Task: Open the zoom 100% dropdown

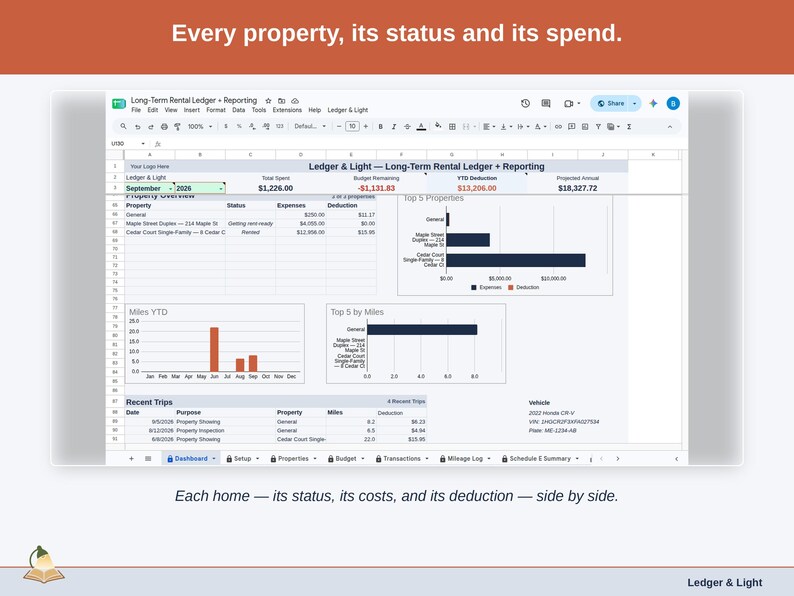Action: click(200, 127)
